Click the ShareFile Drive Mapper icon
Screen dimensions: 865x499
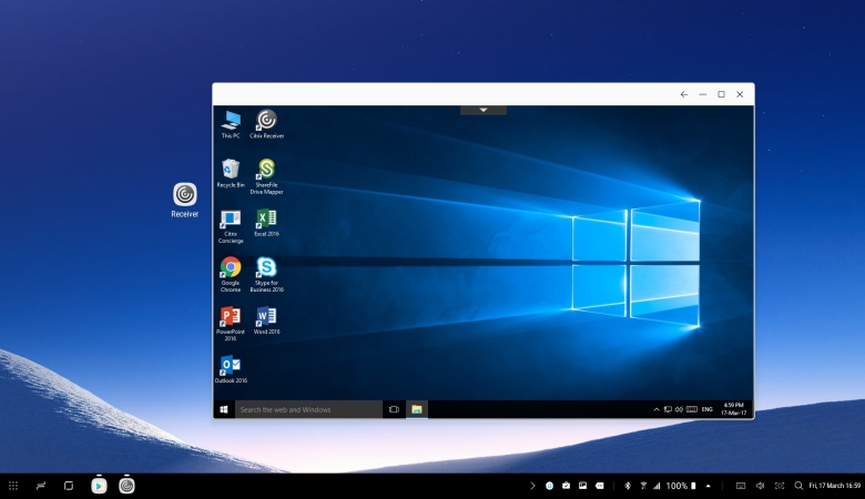click(x=266, y=170)
